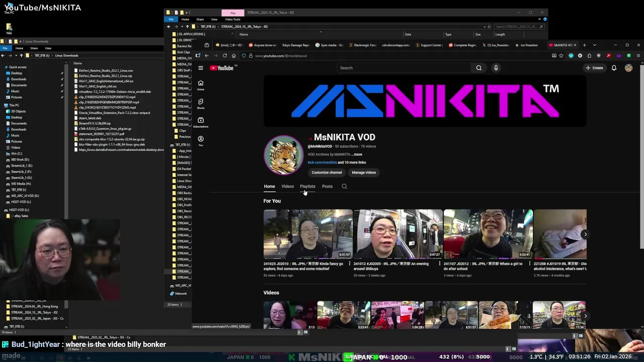
Task: Open address path dropdown in STREAM Explorer window
Action: coord(485,27)
